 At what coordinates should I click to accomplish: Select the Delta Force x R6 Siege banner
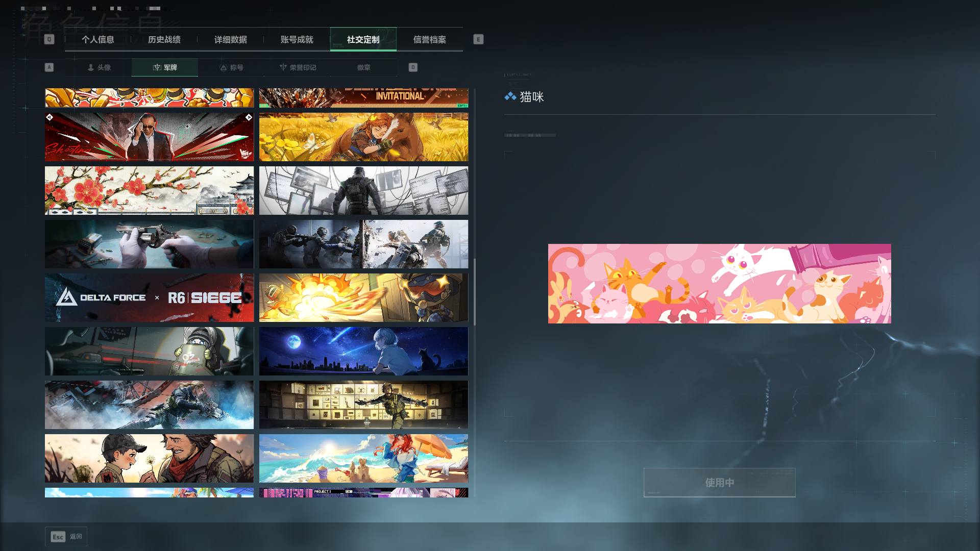(149, 297)
